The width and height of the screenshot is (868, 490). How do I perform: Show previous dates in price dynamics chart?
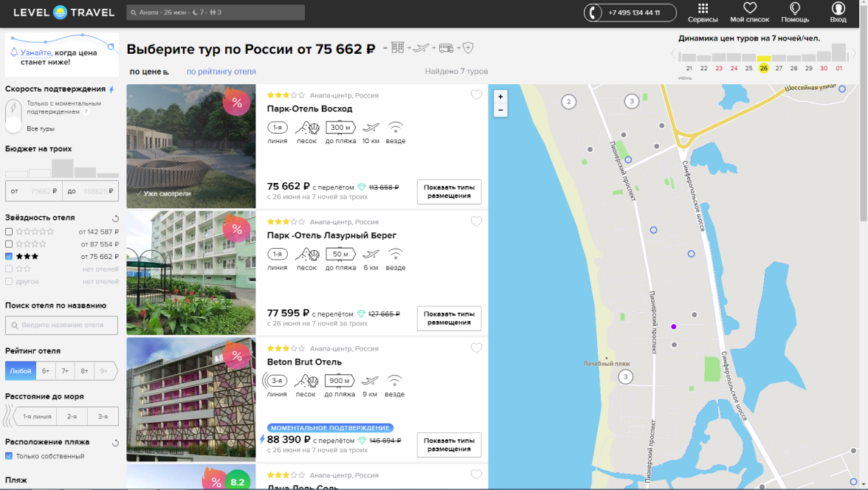[674, 54]
